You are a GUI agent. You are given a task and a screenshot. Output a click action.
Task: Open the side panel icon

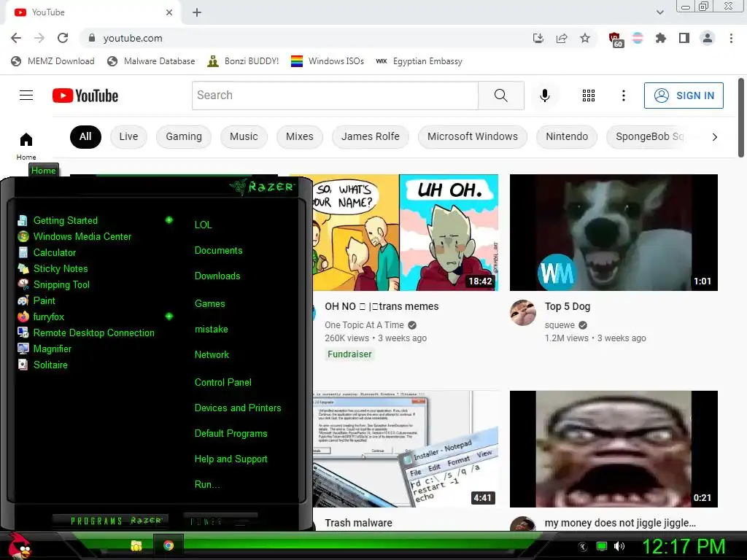pyautogui.click(x=684, y=38)
